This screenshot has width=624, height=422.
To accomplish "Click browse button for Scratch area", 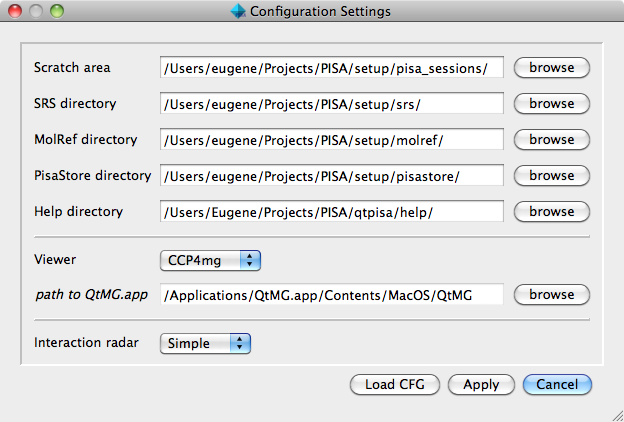I will coord(551,68).
